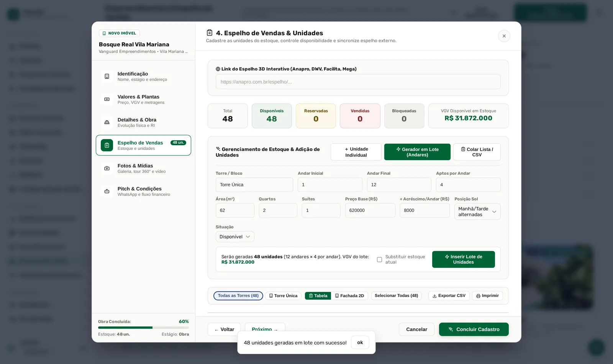
Task: Click Inserir Lote de Unidades
Action: (x=464, y=259)
